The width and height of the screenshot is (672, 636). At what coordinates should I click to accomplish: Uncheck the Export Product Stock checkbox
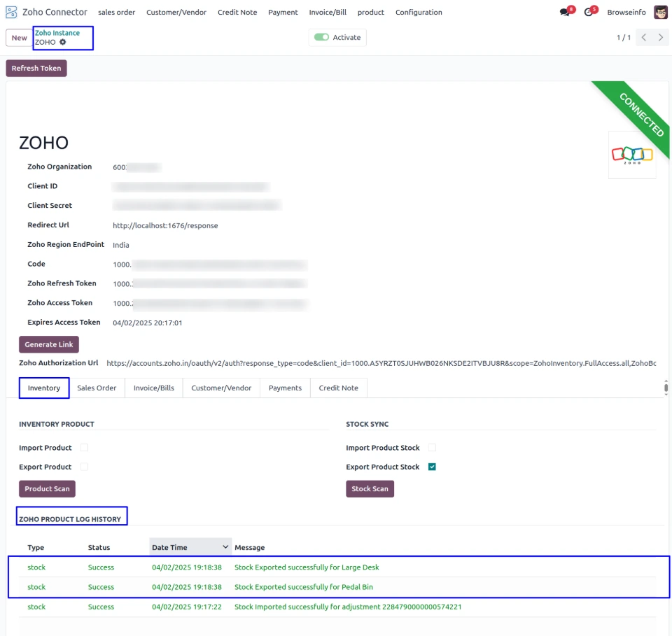[432, 467]
